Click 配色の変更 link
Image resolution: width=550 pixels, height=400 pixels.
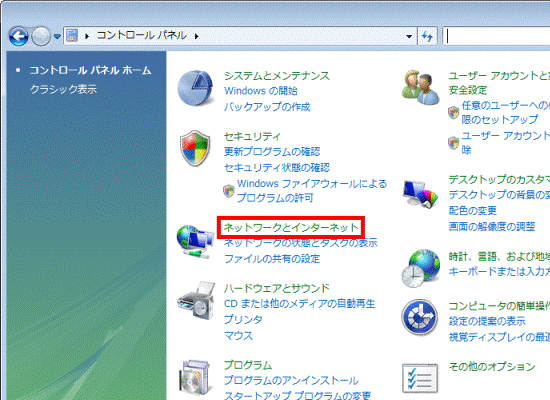pos(473,211)
